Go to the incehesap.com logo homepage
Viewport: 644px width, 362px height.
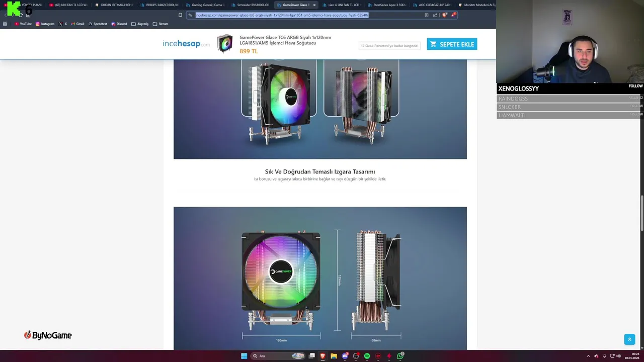coord(186,44)
